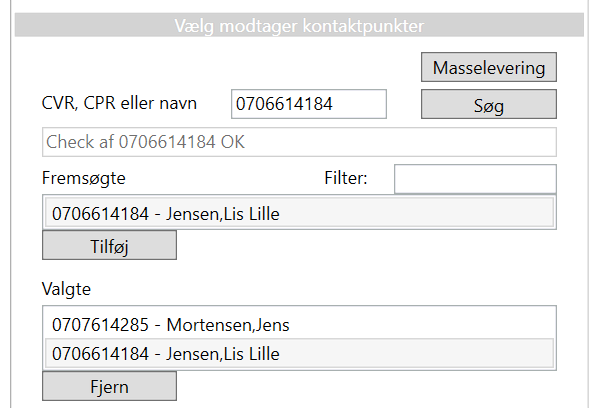Screen dimensions: 592x408
Task: Select Jensen,Lis Lille in the Valgte list
Action: click(x=299, y=353)
